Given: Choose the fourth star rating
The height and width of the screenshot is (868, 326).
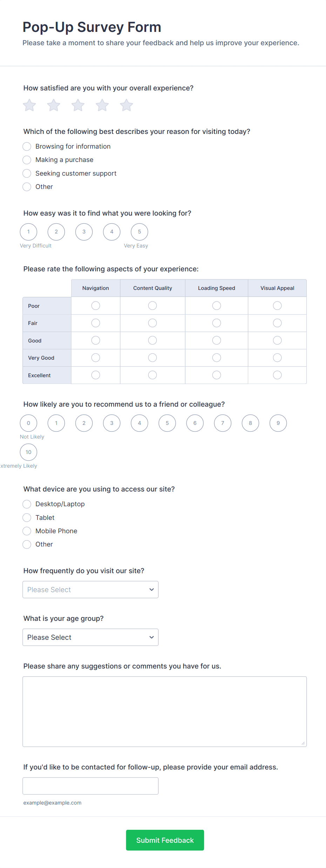Looking at the screenshot, I should (102, 105).
